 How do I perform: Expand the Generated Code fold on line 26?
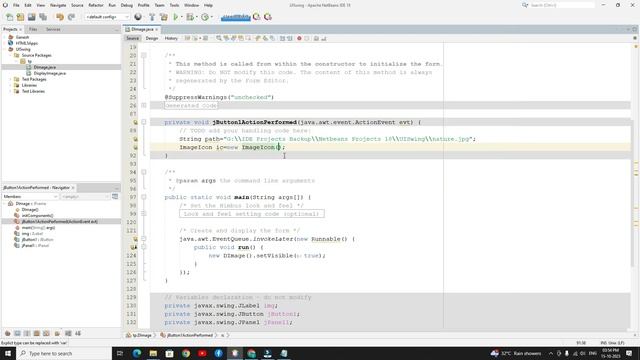point(144,105)
